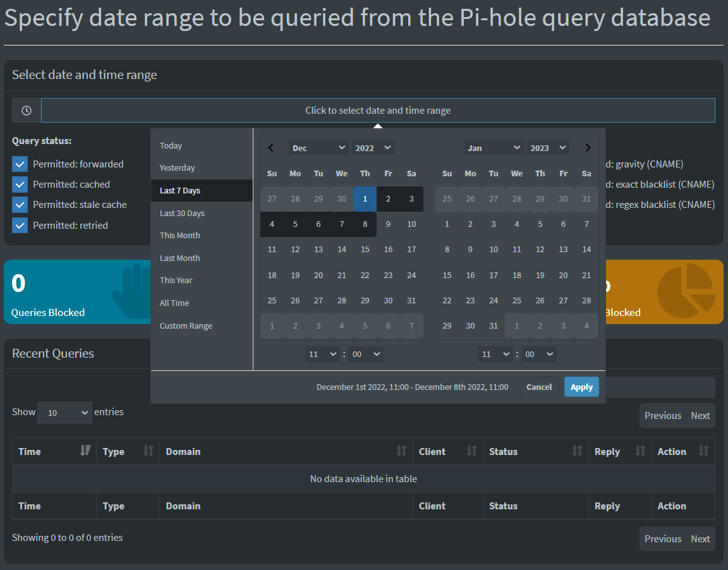The image size is (728, 570).
Task: Select January 18 in the right calendar
Action: 517,276
